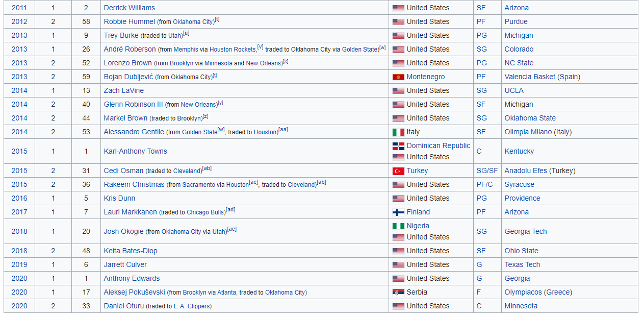This screenshot has height=316, width=644.
Task: Click Nigeria flag icon in Josh Okogie row
Action: coord(398,226)
